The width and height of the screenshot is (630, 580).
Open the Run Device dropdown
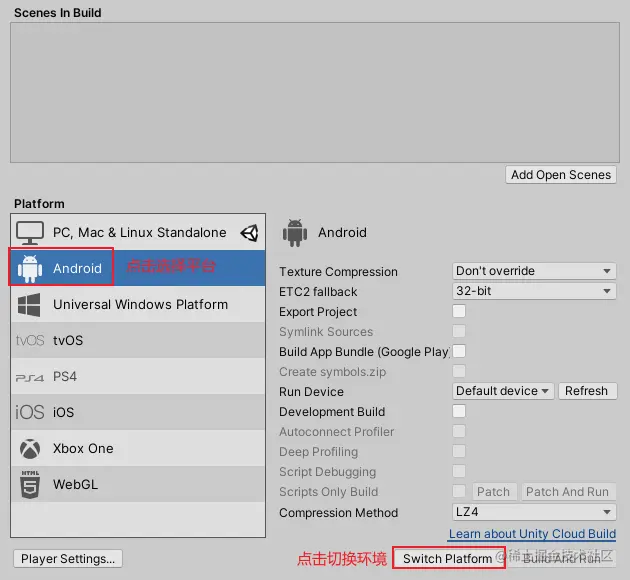(x=503, y=391)
